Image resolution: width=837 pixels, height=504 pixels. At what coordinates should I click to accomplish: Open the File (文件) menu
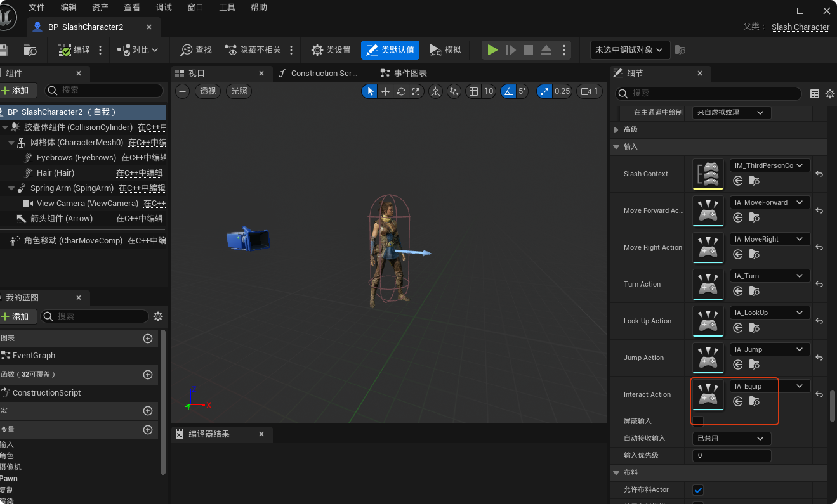[x=37, y=8]
